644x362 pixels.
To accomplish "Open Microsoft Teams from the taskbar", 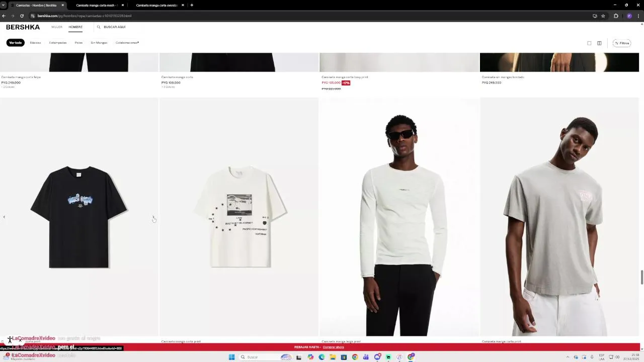I will (x=366, y=357).
